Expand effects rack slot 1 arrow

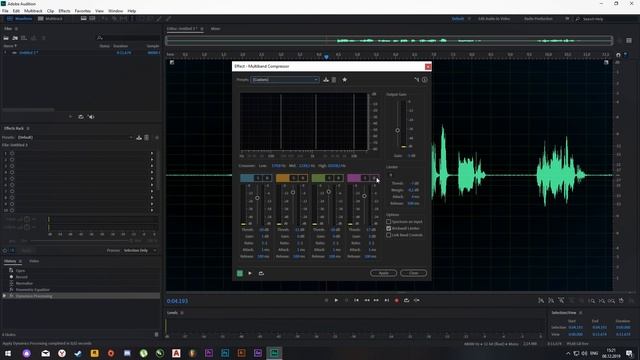click(152, 153)
